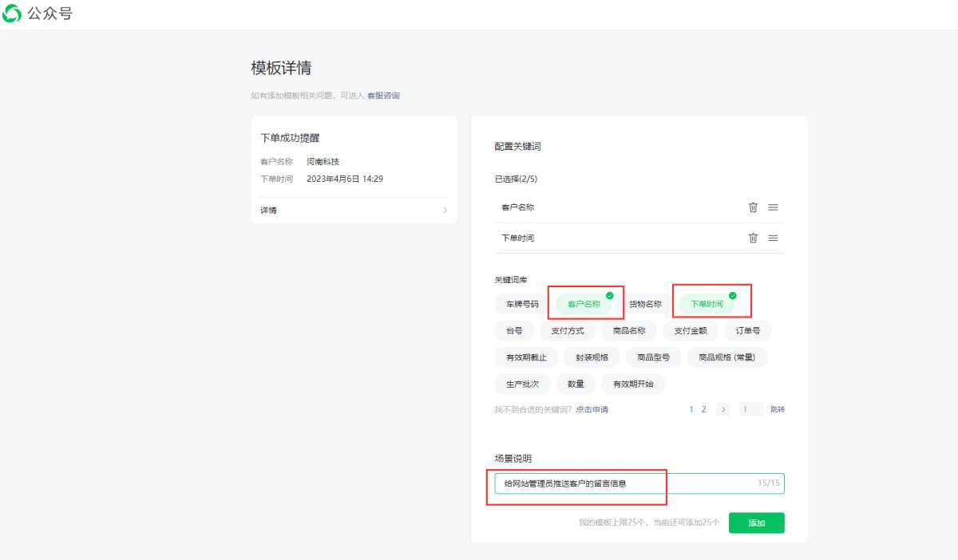
Task: Deselect the 客户名称 keyword tag
Action: 584,304
